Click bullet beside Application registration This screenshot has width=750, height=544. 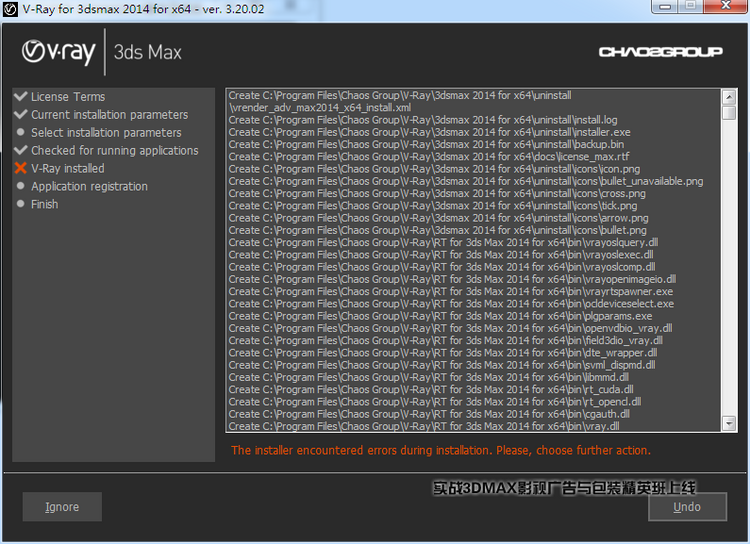21,186
